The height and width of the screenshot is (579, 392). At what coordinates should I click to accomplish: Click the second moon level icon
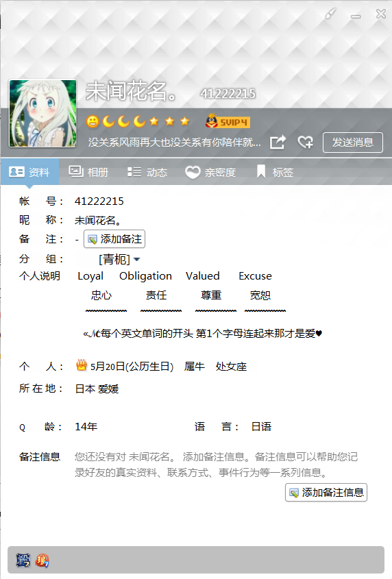click(124, 121)
